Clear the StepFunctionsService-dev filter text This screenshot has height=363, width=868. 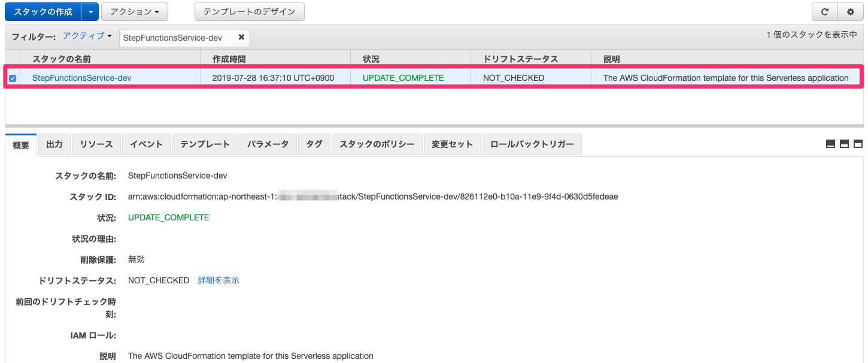pyautogui.click(x=241, y=37)
